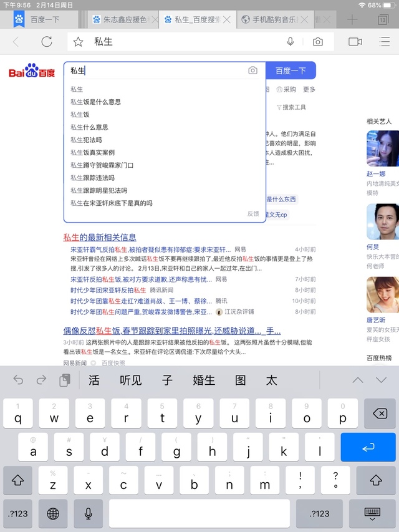The height and width of the screenshot is (532, 399).
Task: Tap the globe language switch key
Action: click(53, 513)
